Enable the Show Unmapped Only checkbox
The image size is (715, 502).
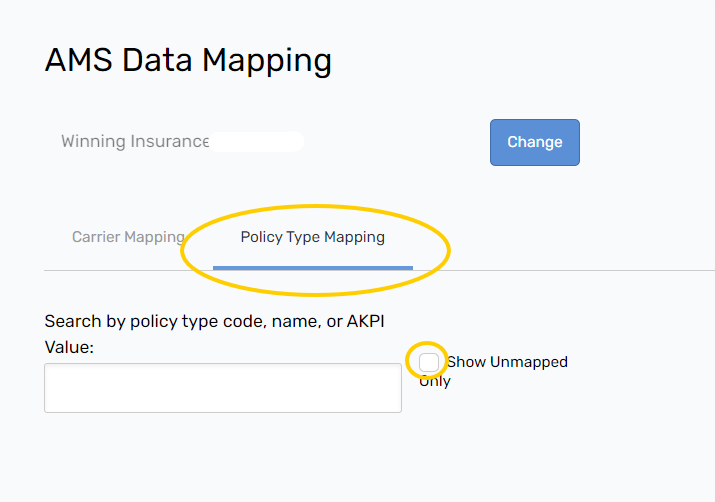(429, 361)
